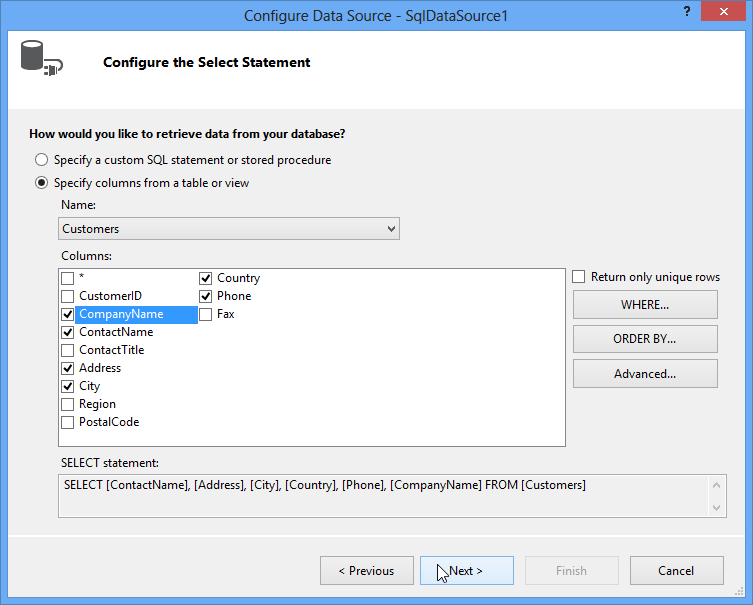Click the SELECT statement scrollbar down arrow

pyautogui.click(x=717, y=508)
